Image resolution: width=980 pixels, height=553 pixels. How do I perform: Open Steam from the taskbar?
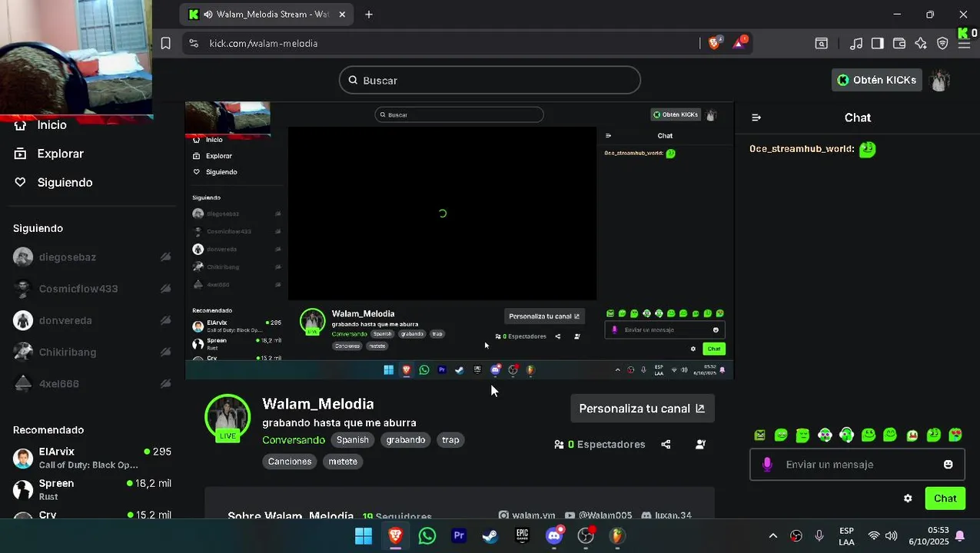(490, 536)
